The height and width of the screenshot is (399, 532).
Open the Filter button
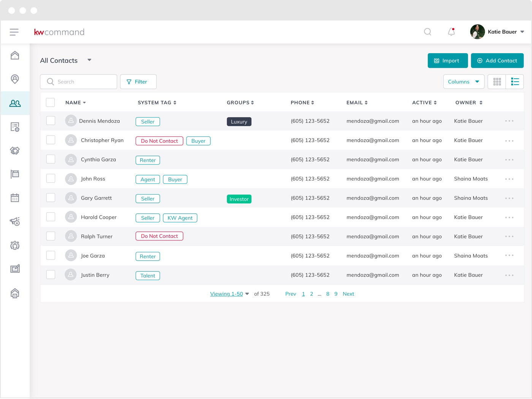(138, 82)
